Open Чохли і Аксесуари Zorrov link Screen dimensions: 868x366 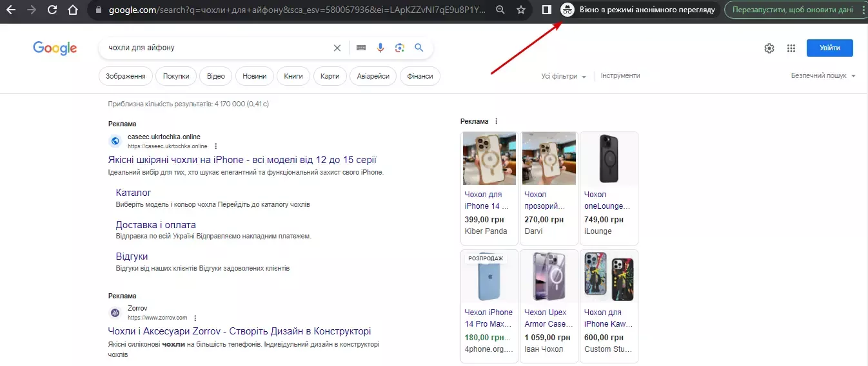(x=239, y=331)
